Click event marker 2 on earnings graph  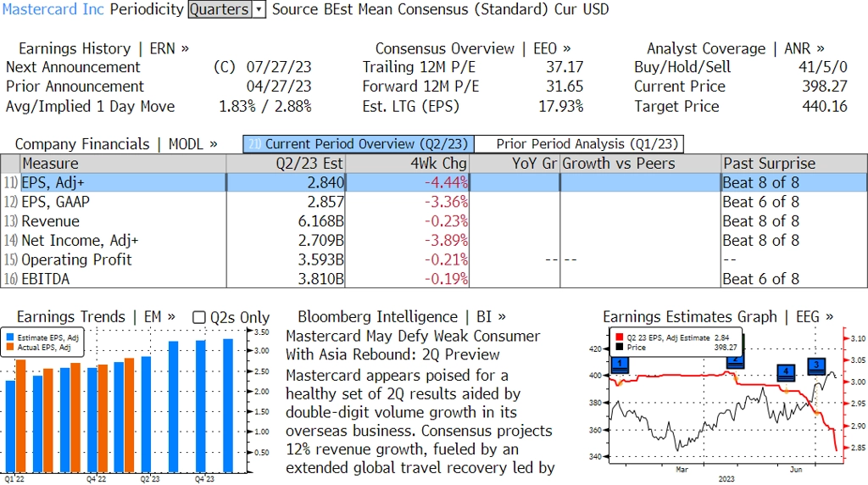click(734, 360)
